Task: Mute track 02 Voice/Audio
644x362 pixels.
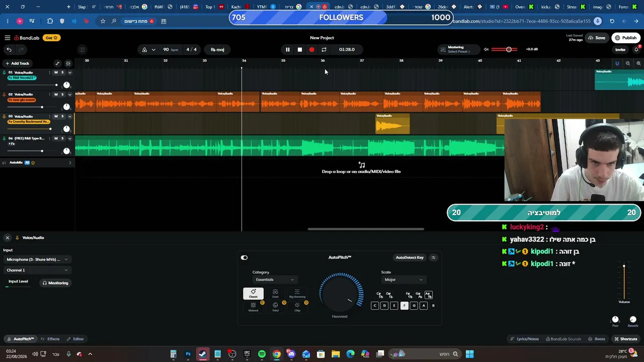Action: (56, 94)
